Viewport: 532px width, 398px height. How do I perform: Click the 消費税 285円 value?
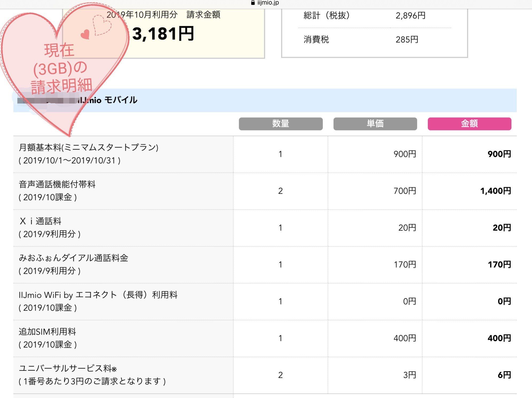[407, 39]
